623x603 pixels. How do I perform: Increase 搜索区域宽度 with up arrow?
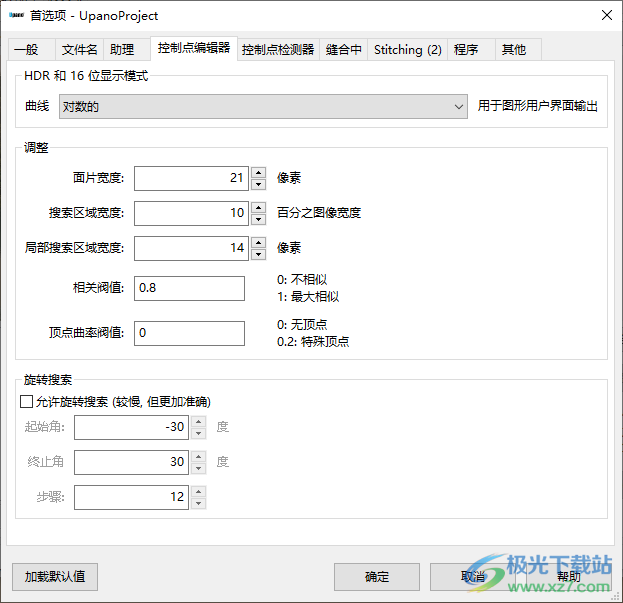(259, 207)
